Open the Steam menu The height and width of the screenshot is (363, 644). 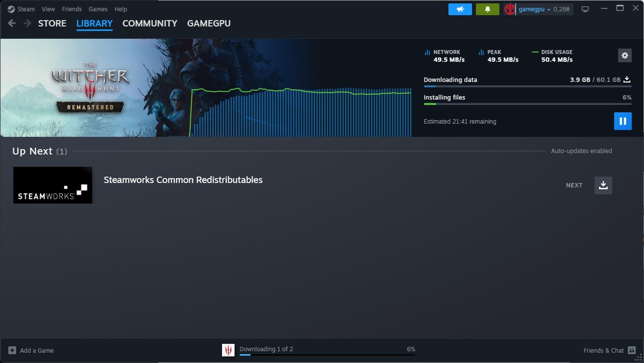(x=26, y=9)
